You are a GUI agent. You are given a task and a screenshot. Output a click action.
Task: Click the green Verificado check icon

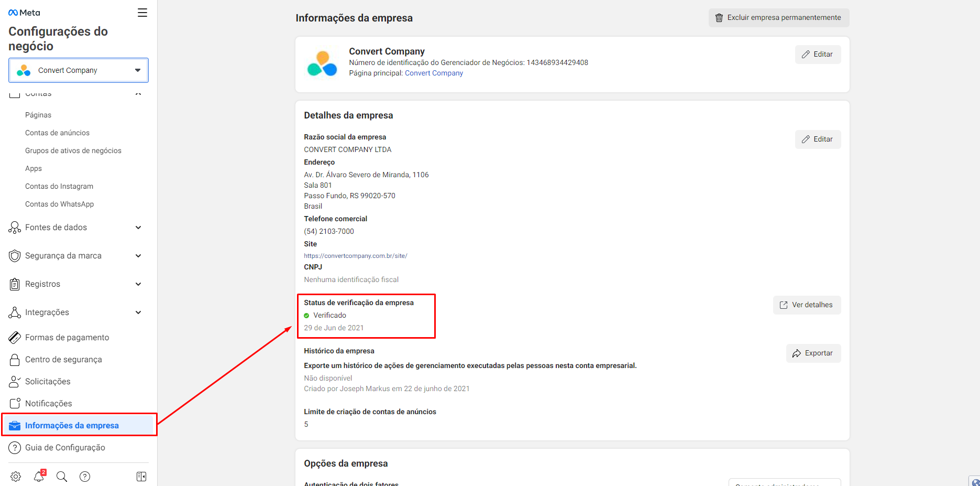tap(306, 316)
